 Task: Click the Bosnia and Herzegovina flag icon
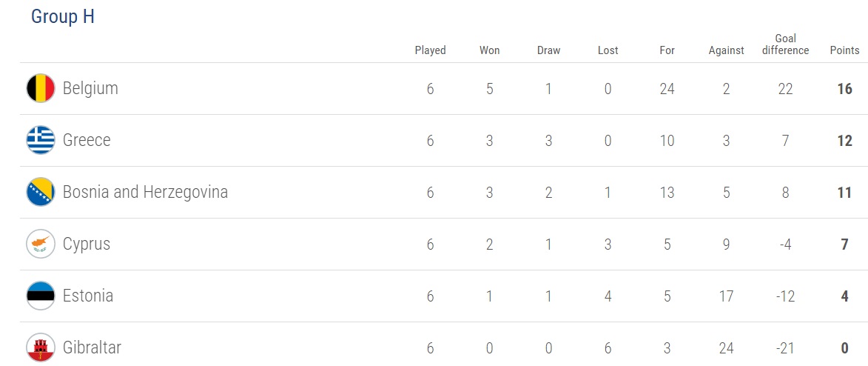41,192
